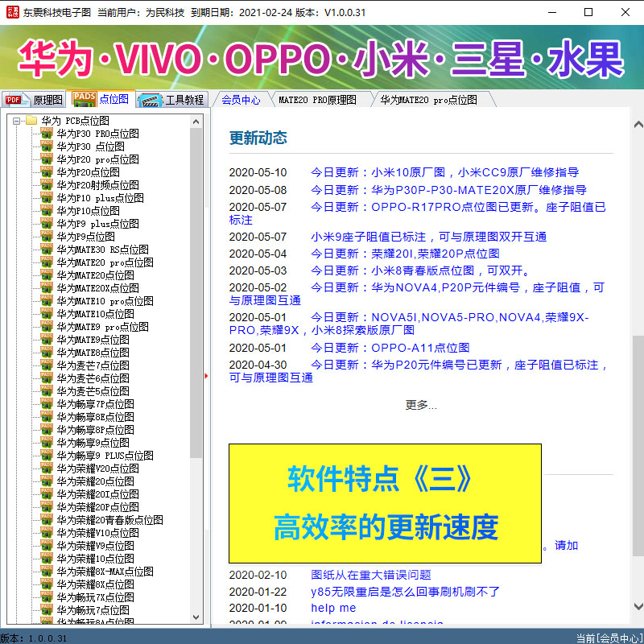Viewport: 644px width, 644px height.
Task: Click the clapperboard icon on 工具教程 tab
Action: (150, 100)
